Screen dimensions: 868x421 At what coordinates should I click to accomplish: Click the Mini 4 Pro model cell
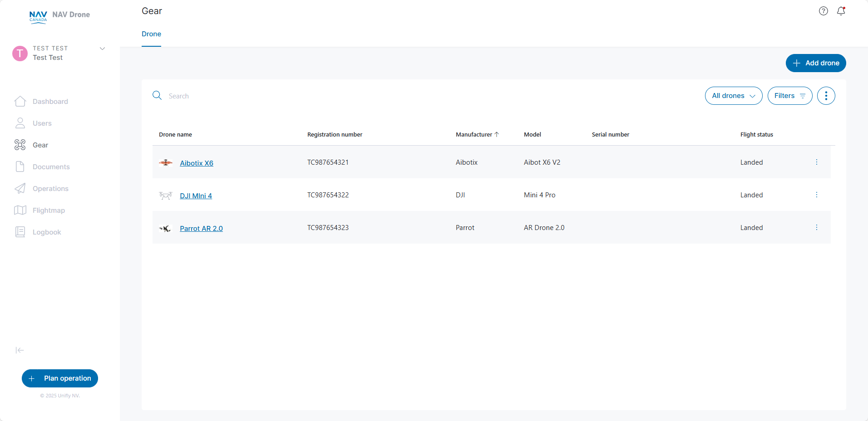click(540, 195)
